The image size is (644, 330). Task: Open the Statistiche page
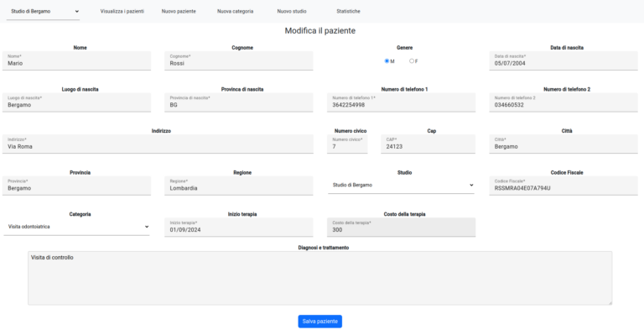pyautogui.click(x=348, y=12)
